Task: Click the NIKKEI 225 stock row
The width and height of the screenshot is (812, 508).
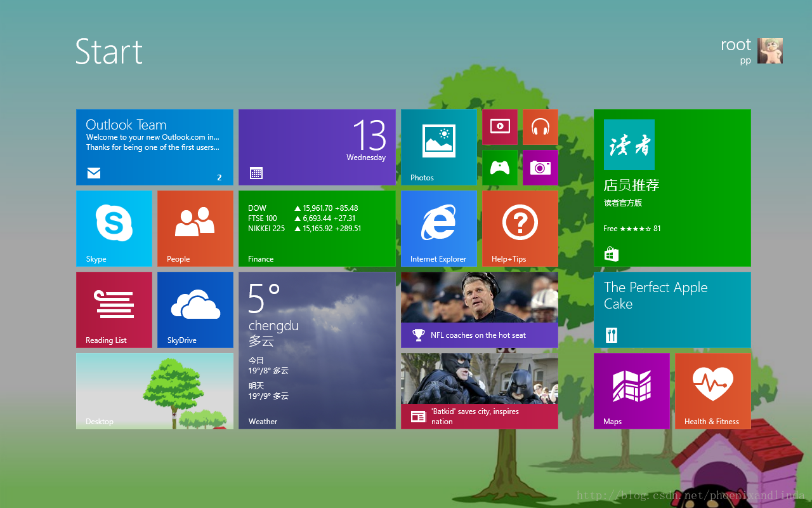Action: point(304,229)
